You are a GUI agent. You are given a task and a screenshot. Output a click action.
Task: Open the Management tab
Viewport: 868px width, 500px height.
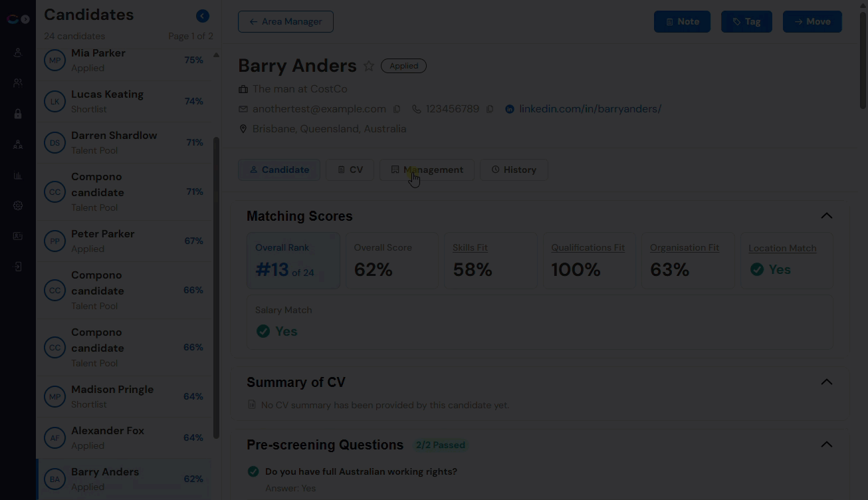tap(427, 170)
